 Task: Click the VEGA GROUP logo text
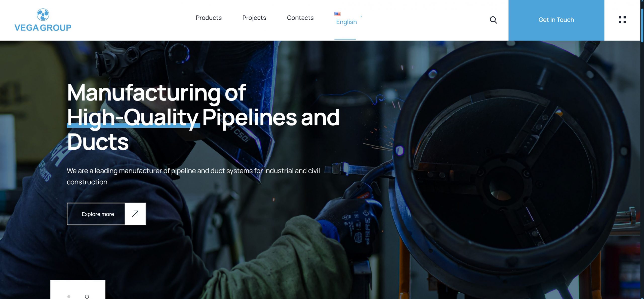(x=43, y=28)
